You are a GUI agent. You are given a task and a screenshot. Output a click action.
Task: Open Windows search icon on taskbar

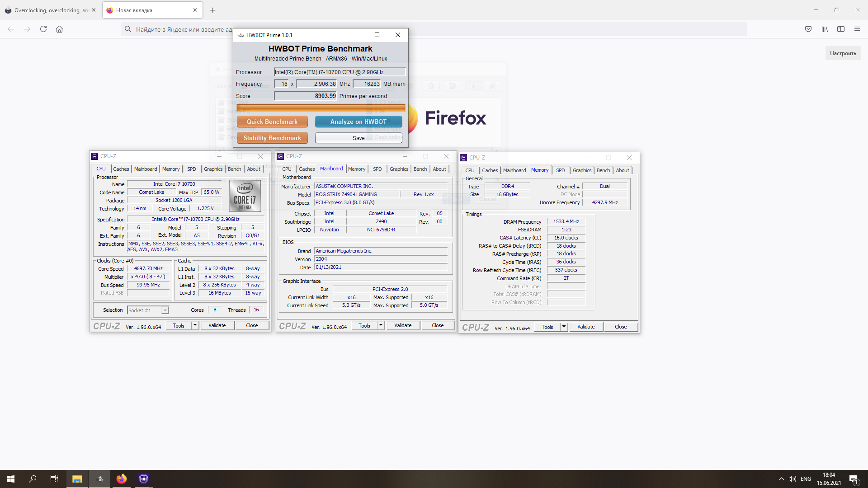[x=33, y=479]
